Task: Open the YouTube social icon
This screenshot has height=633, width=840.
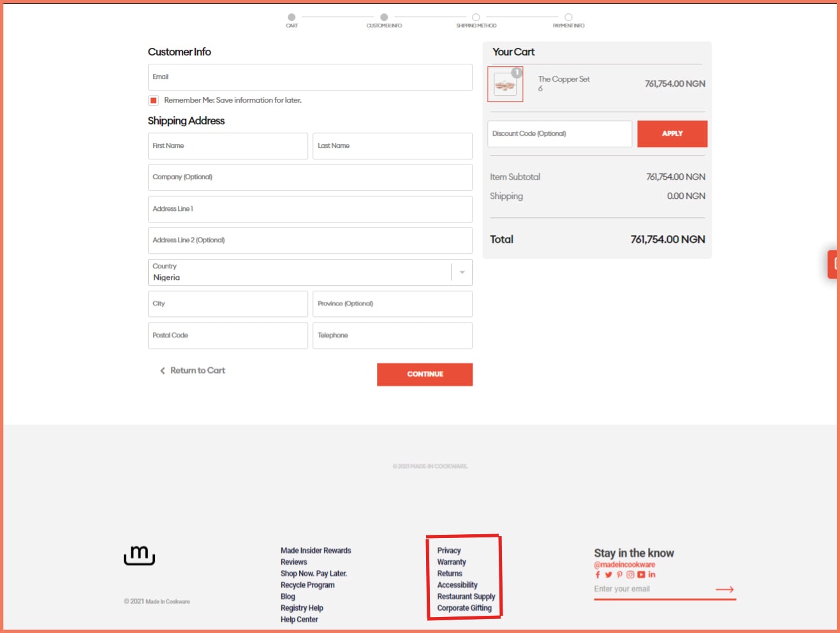Action: [641, 575]
